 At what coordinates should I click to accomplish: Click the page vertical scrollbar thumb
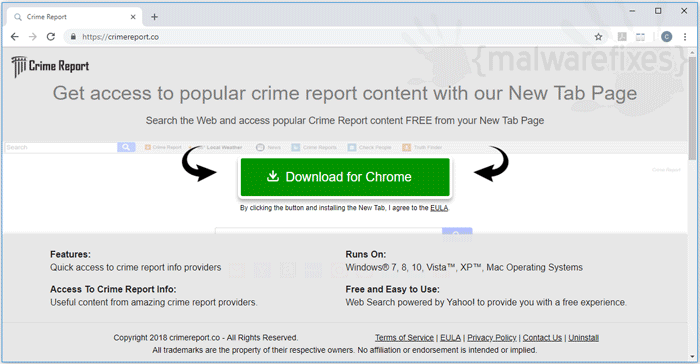[692, 107]
